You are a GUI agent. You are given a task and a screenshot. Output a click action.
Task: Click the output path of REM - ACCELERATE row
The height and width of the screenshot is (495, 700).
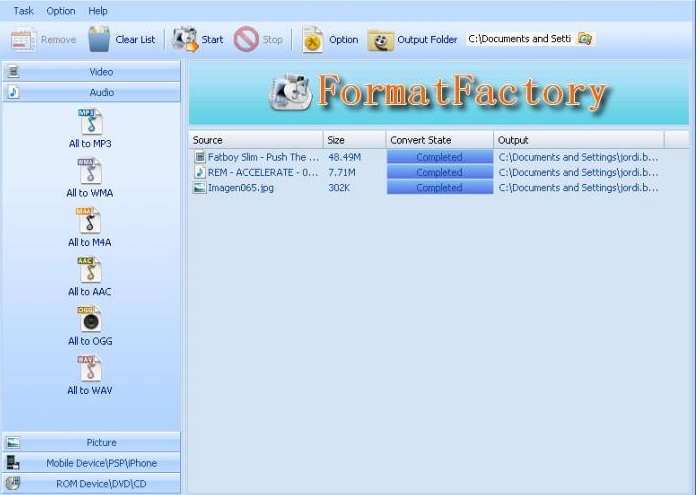click(578, 172)
